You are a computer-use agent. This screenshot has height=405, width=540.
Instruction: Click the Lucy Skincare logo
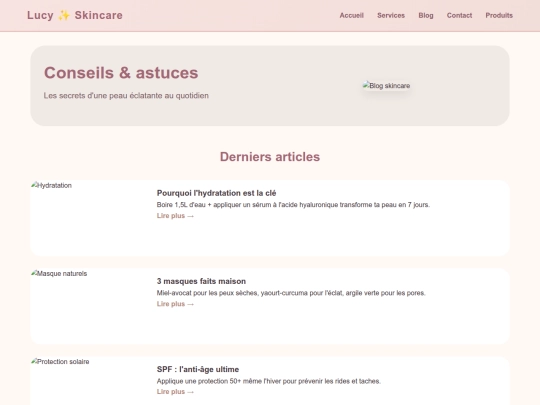[x=75, y=15]
